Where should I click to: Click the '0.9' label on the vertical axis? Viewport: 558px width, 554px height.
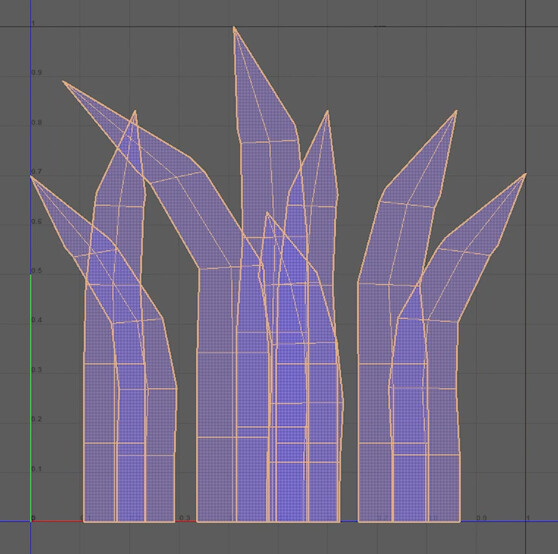point(37,73)
